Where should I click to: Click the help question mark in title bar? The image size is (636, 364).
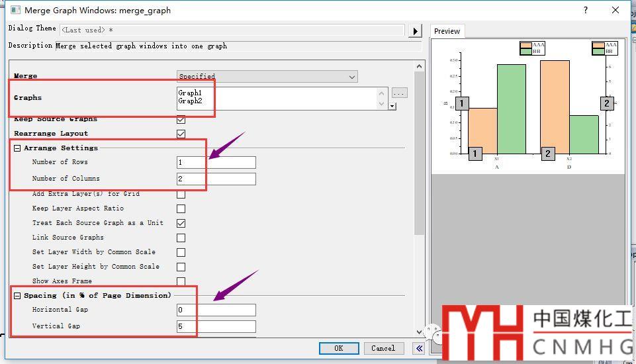[x=585, y=10]
